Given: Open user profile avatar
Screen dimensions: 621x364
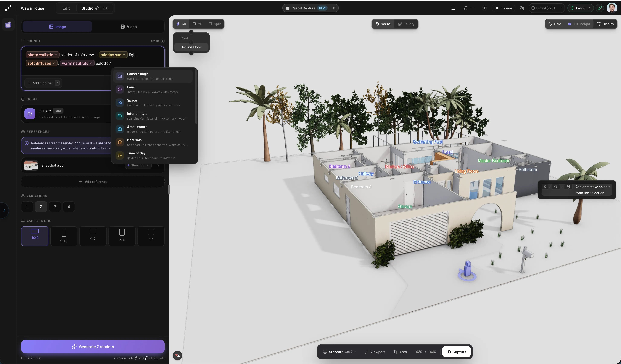Looking at the screenshot, I should pos(612,8).
